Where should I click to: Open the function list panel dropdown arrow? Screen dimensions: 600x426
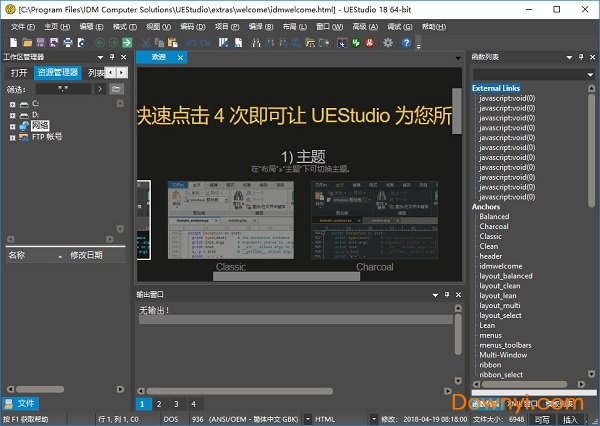click(x=569, y=57)
